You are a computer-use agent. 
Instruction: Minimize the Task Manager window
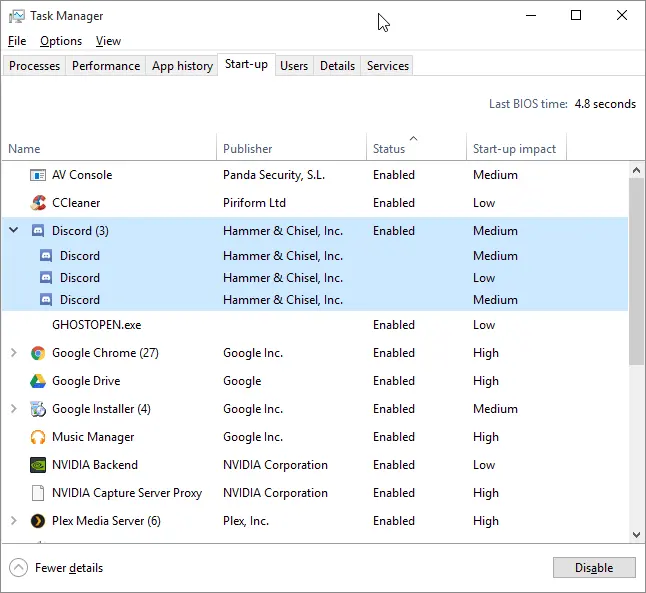click(x=531, y=16)
